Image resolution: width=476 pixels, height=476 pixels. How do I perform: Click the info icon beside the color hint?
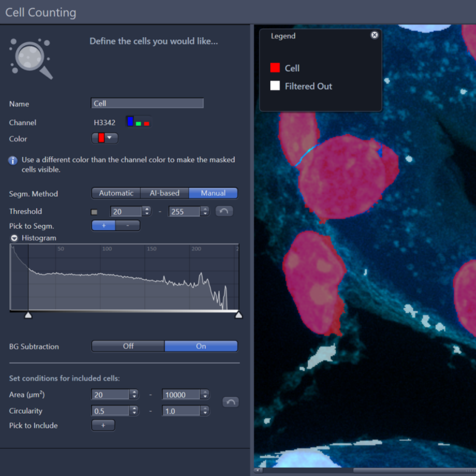pyautogui.click(x=12, y=160)
